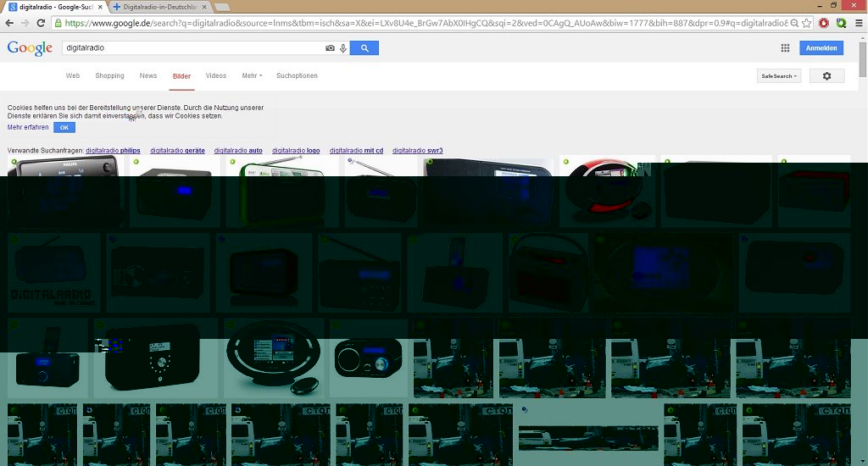Viewport: 868px width, 466px height.
Task: Click the Anmelden sign-in button
Action: tap(821, 48)
